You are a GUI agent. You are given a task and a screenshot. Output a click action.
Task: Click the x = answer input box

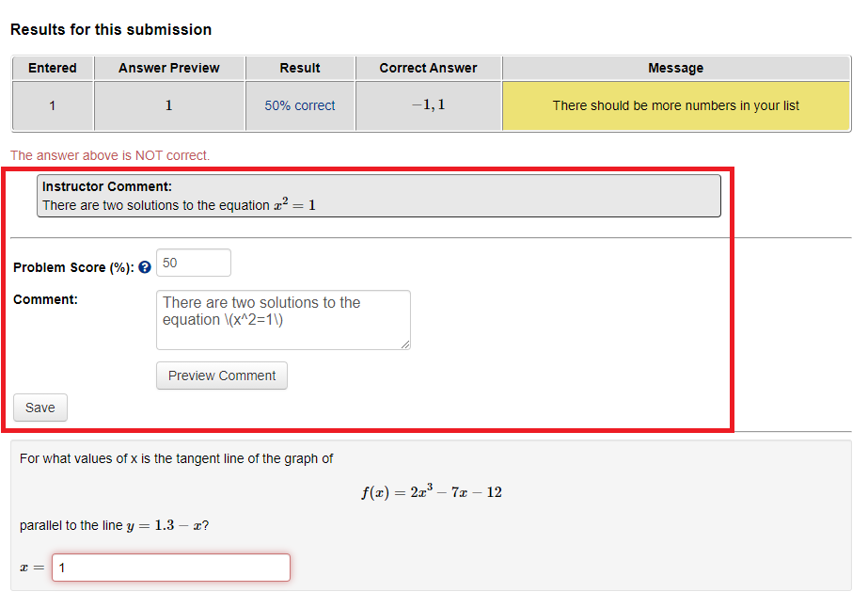click(x=171, y=568)
